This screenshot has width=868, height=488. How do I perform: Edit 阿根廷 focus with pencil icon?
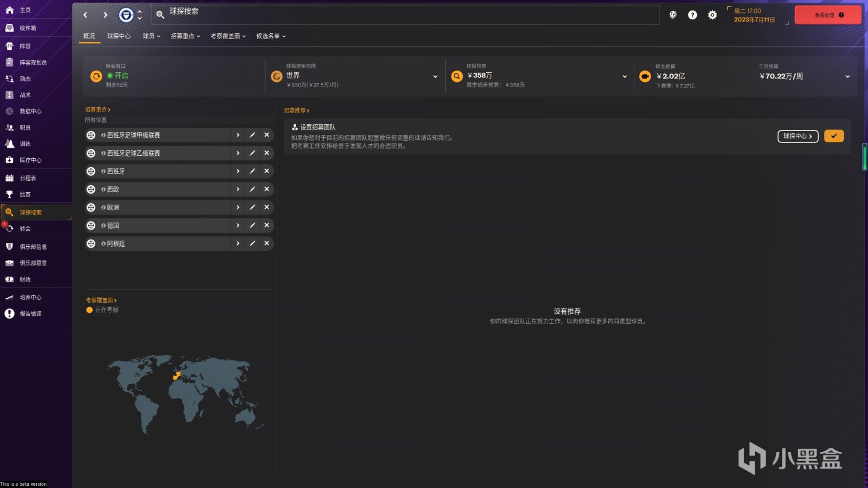[252, 243]
